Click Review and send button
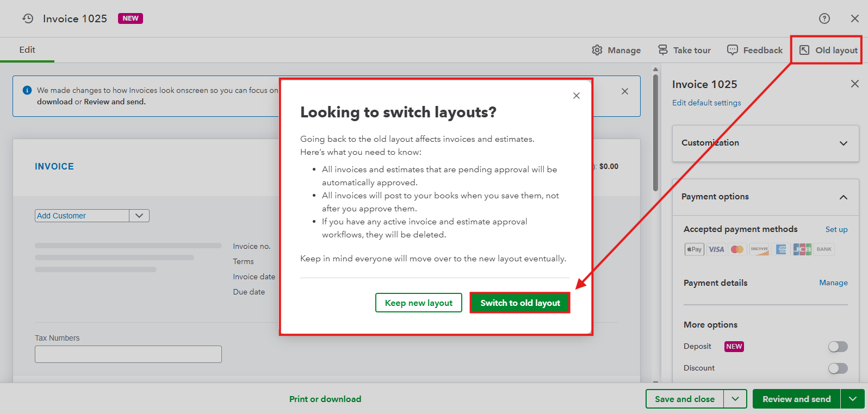 click(x=797, y=399)
